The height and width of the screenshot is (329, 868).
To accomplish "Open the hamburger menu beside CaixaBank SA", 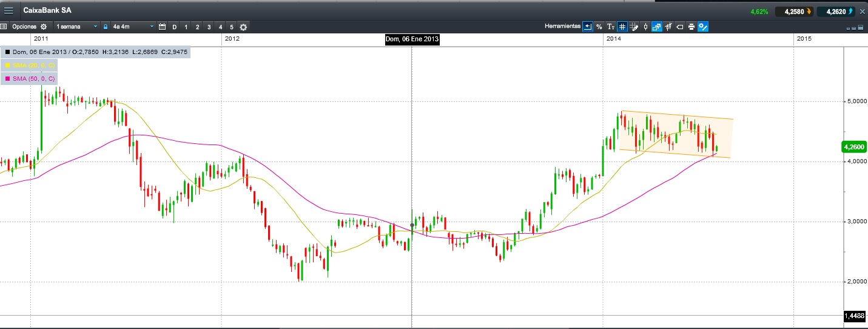I will point(8,10).
